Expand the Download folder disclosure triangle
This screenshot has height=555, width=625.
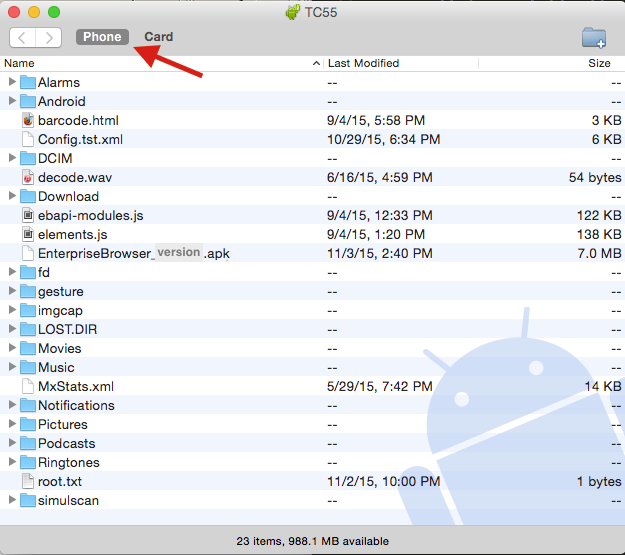[x=12, y=196]
